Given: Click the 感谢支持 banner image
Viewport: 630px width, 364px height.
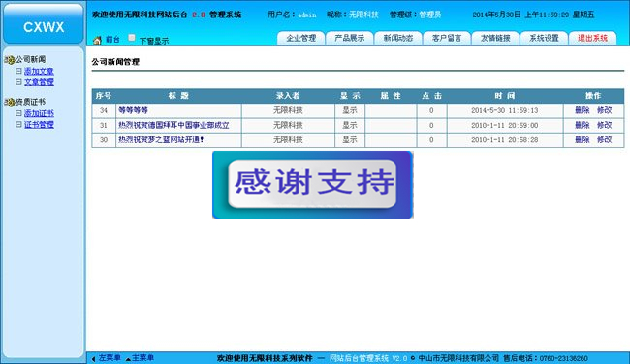Looking at the screenshot, I should click(313, 185).
